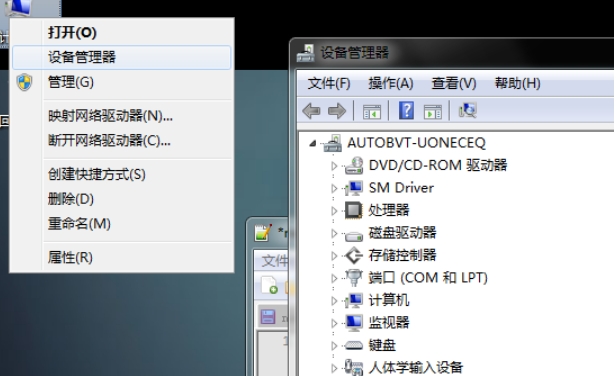This screenshot has width=616, height=376.
Task: Click the SM Driver monitor icon
Action: coord(354,188)
